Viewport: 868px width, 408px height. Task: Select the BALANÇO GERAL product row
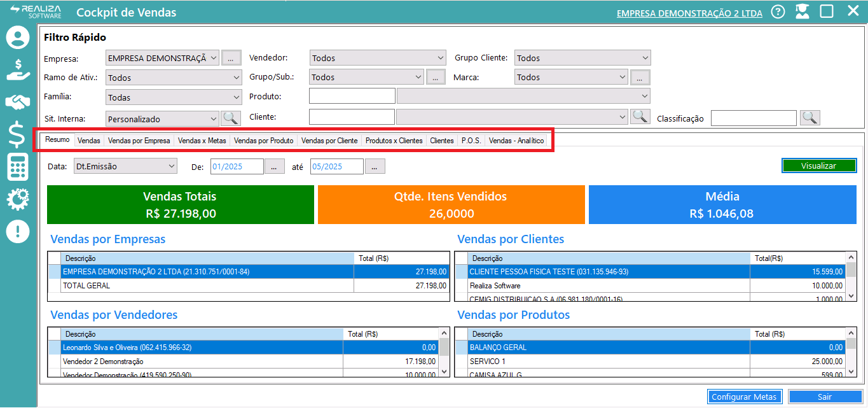(650, 348)
